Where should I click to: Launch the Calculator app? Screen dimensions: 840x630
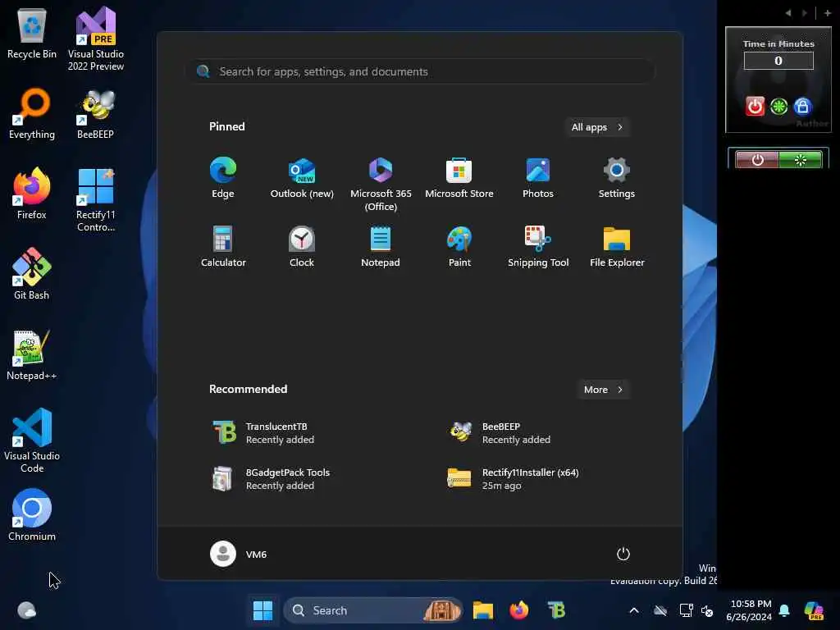point(223,246)
